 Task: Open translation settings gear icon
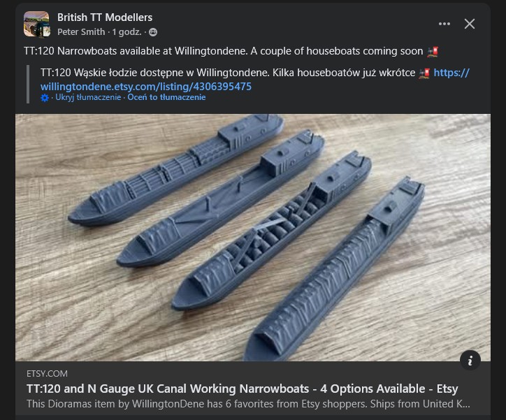tap(45, 98)
